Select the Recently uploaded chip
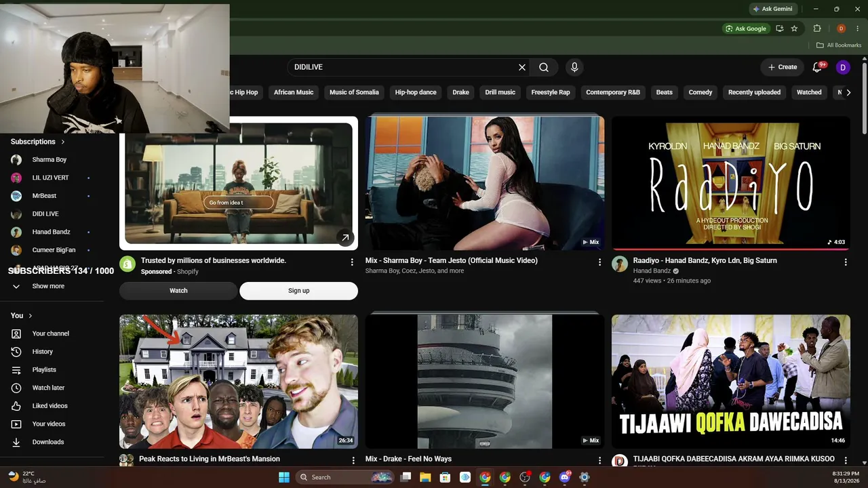 click(x=754, y=92)
